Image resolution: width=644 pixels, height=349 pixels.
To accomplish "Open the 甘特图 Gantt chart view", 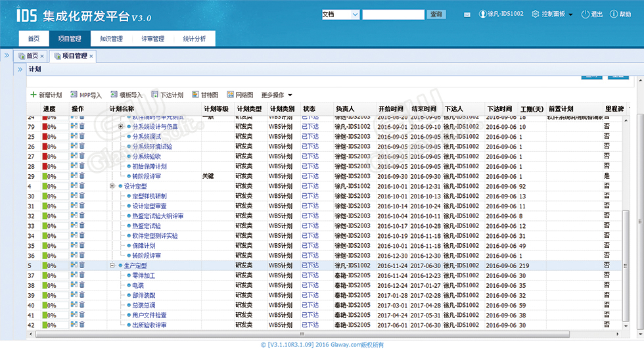I will coord(205,95).
